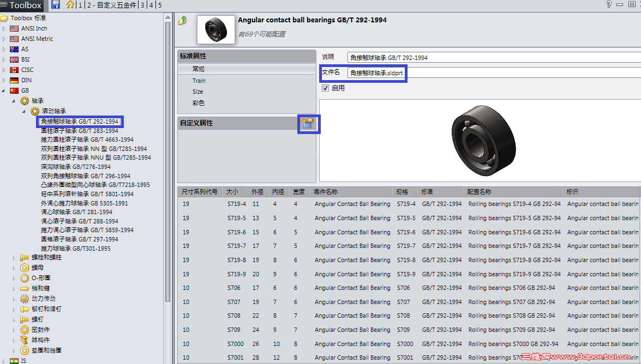Click the Toolbox 标准 folder icon
Image resolution: width=641 pixels, height=364 pixels.
(4, 18)
